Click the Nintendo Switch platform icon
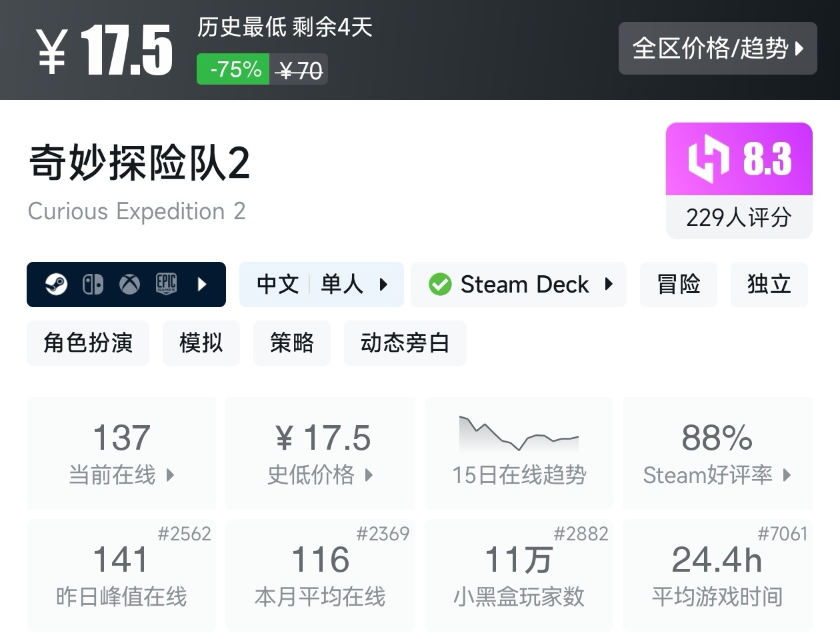The height and width of the screenshot is (639, 840). (x=93, y=285)
